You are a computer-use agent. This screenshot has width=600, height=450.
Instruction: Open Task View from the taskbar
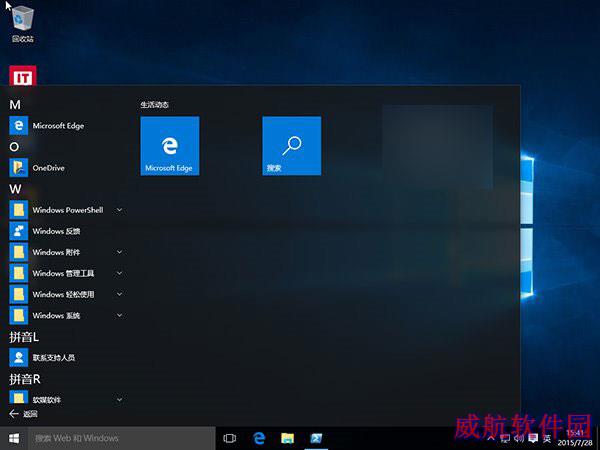[x=230, y=438]
